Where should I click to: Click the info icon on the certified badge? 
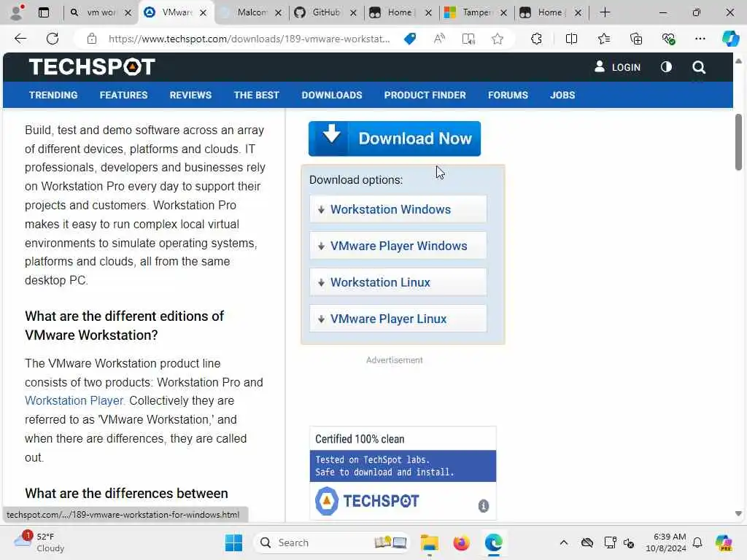coord(483,506)
